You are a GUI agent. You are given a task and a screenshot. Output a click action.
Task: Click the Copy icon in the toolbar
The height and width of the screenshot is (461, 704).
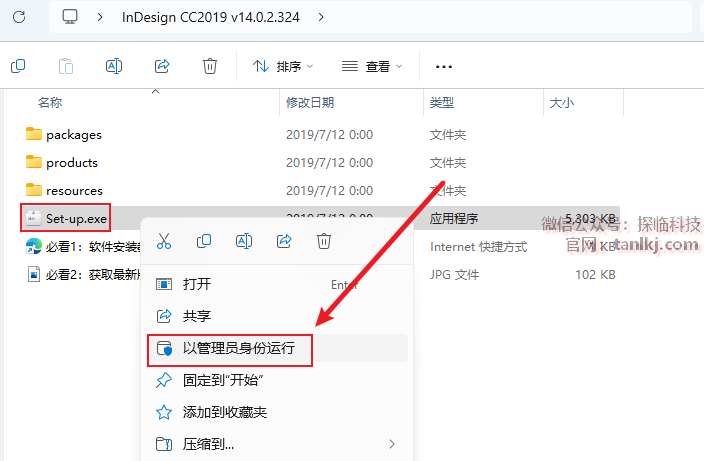coord(18,66)
